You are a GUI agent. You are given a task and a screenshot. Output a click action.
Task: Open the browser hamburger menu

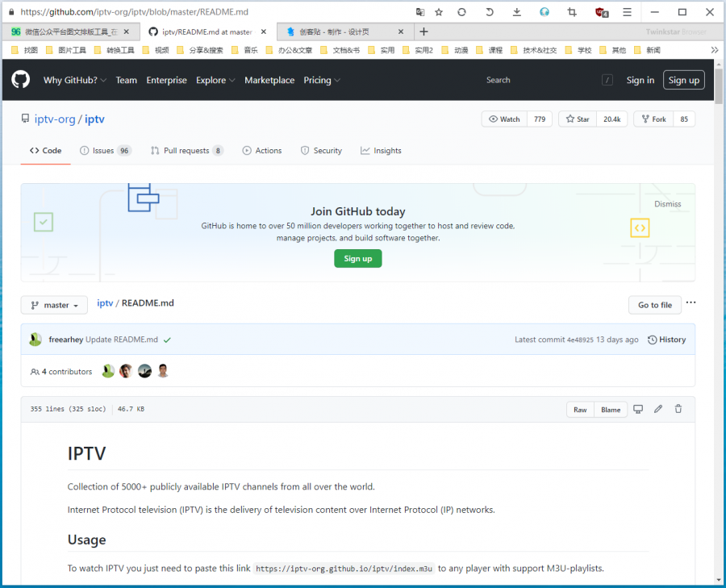(x=627, y=12)
